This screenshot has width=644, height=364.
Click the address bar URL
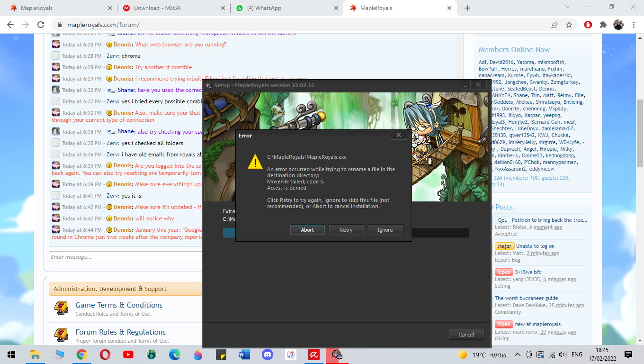(x=103, y=25)
